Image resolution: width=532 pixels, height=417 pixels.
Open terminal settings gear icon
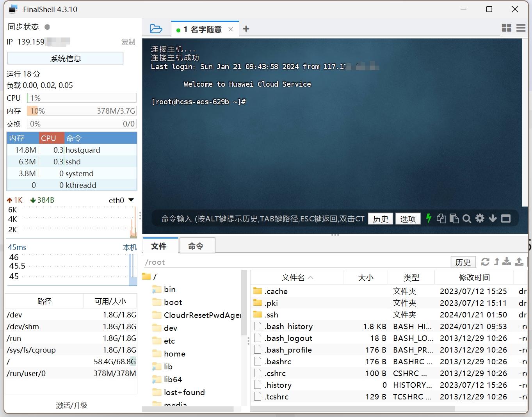[480, 218]
